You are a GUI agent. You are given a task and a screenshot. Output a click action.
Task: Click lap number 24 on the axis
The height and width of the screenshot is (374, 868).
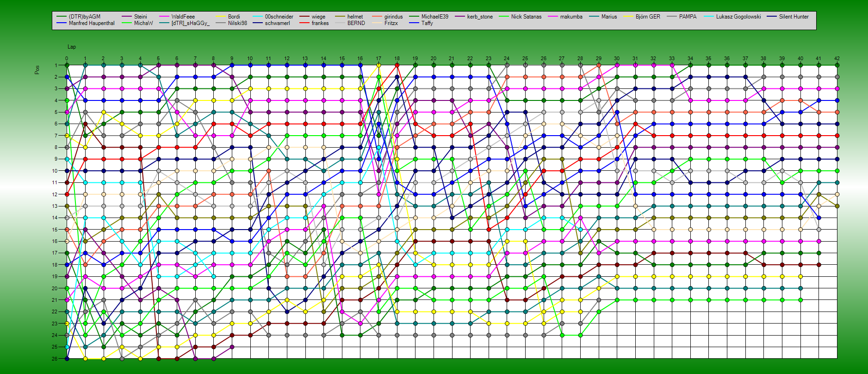pyautogui.click(x=507, y=59)
